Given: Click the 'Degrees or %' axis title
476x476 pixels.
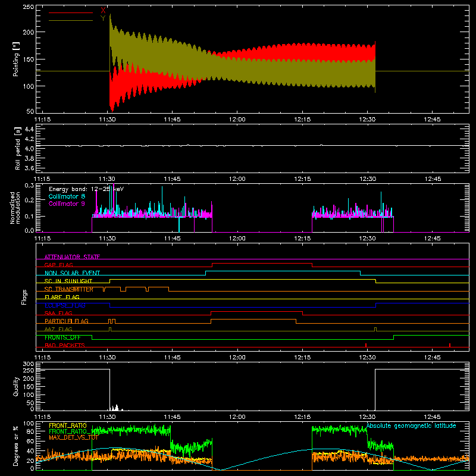Looking at the screenshot, I should (x=16, y=446).
